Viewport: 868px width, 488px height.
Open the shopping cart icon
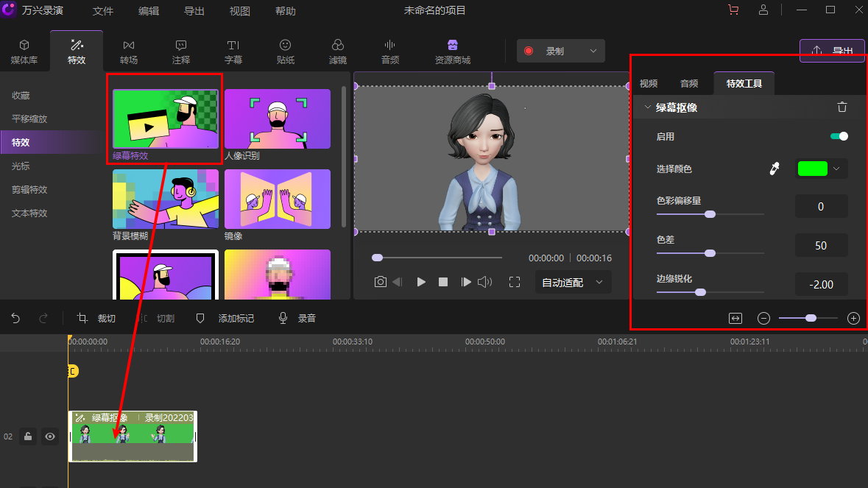[733, 10]
